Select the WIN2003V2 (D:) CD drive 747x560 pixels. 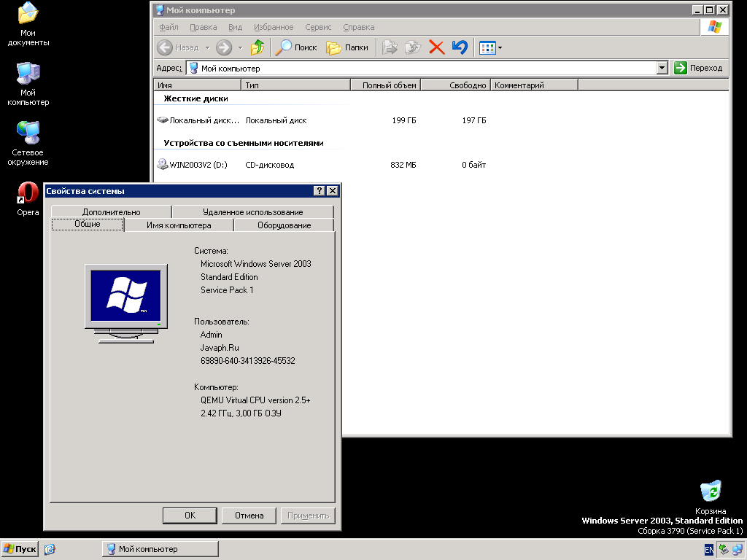pyautogui.click(x=193, y=165)
